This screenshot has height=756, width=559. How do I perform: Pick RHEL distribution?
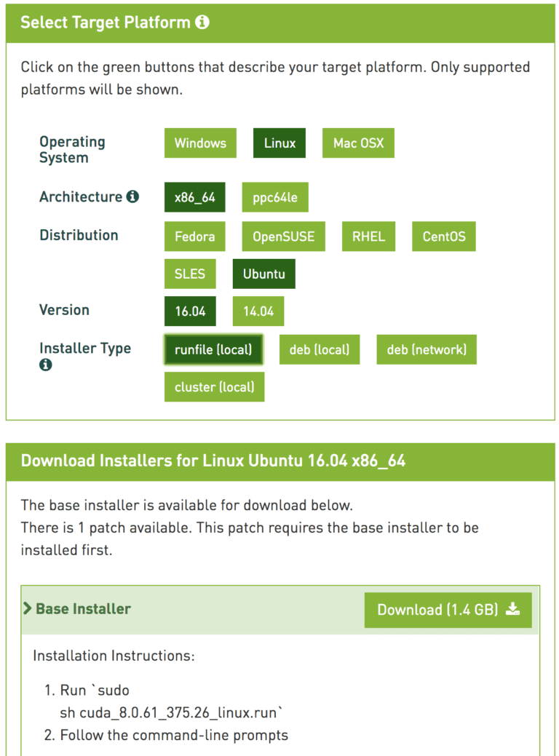(x=368, y=236)
